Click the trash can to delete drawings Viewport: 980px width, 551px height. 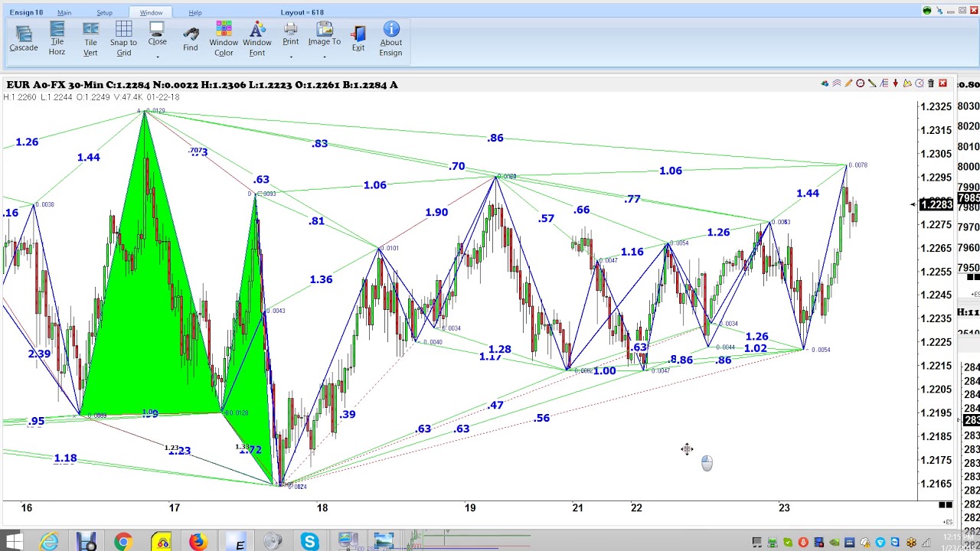coord(931,83)
